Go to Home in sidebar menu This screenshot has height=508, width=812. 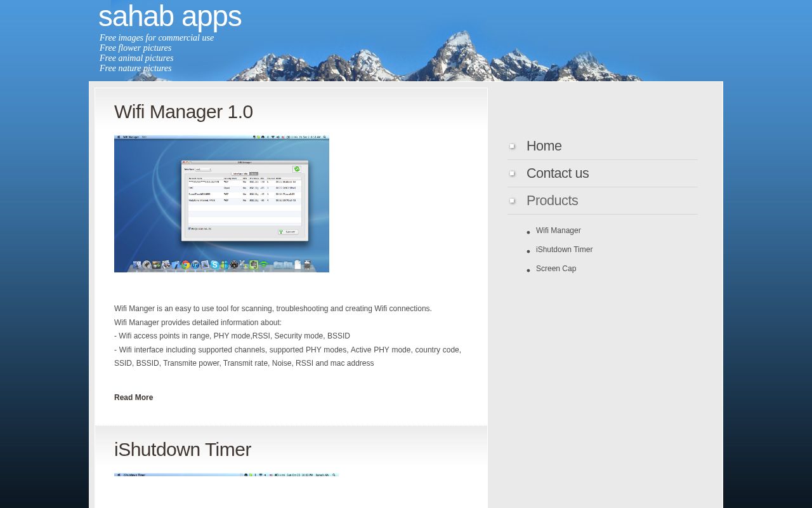544,146
